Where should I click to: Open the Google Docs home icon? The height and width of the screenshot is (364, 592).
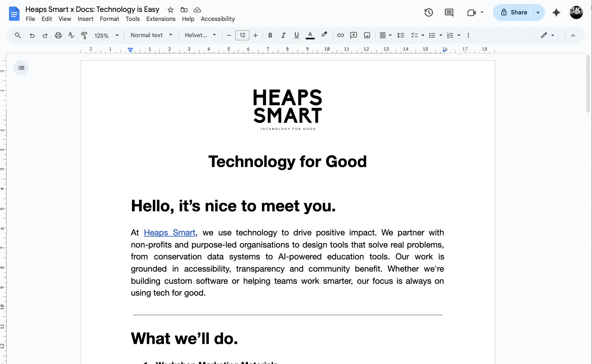click(14, 14)
